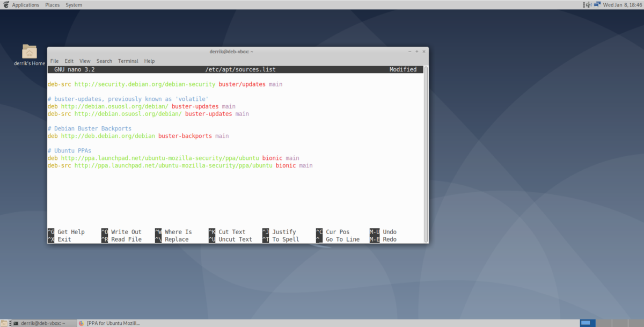Viewport: 644px width, 327px height.
Task: Open the Places menu
Action: [x=52, y=4]
